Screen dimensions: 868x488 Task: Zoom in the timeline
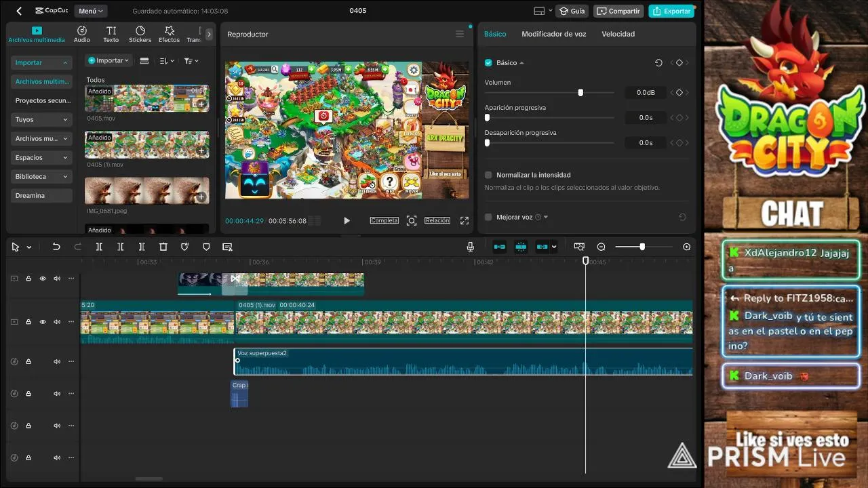point(687,247)
